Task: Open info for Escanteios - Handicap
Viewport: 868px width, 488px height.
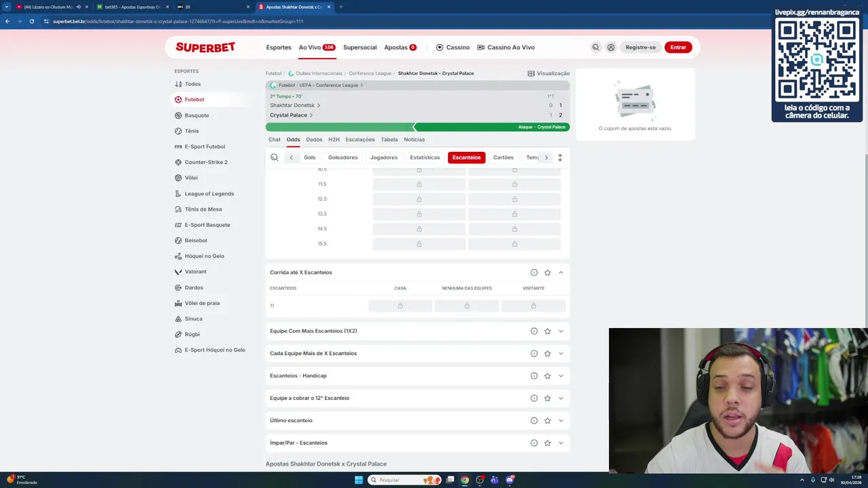Action: (534, 375)
